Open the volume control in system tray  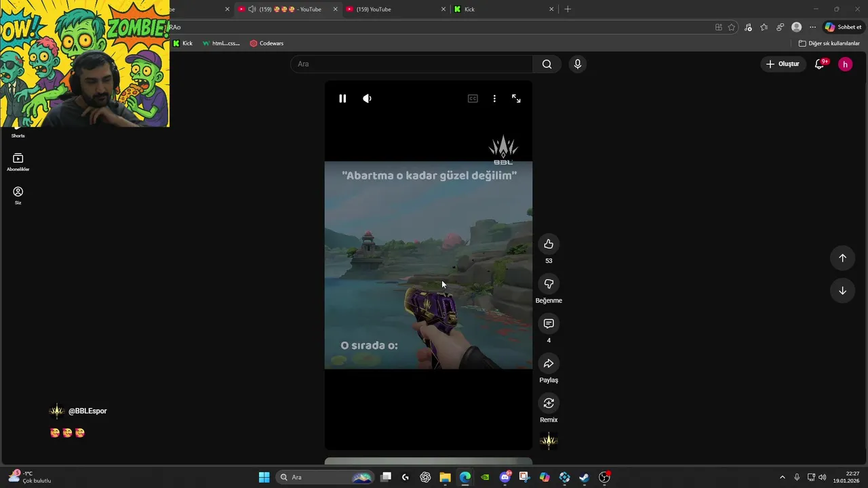822,477
